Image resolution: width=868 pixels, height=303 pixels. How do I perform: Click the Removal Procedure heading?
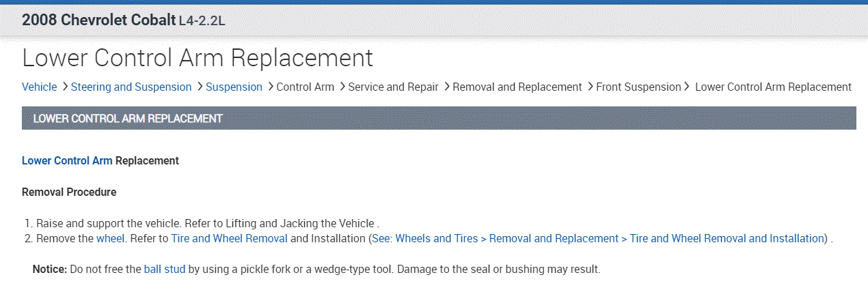point(69,192)
